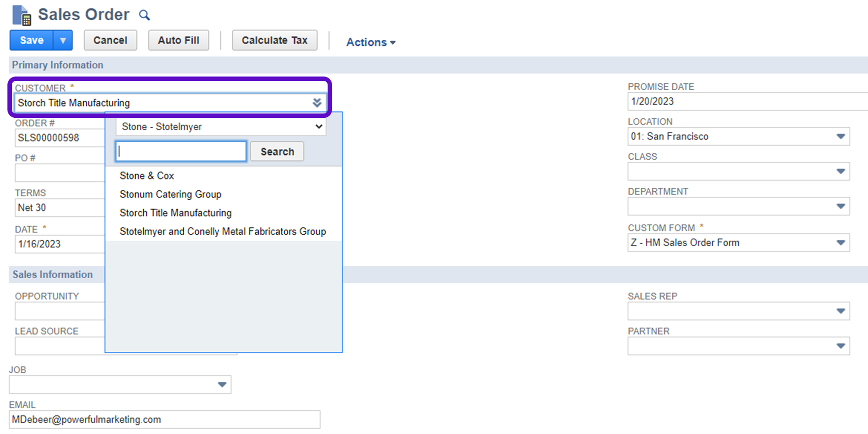This screenshot has height=434, width=868.
Task: Click the customer search text box
Action: pyautogui.click(x=181, y=151)
